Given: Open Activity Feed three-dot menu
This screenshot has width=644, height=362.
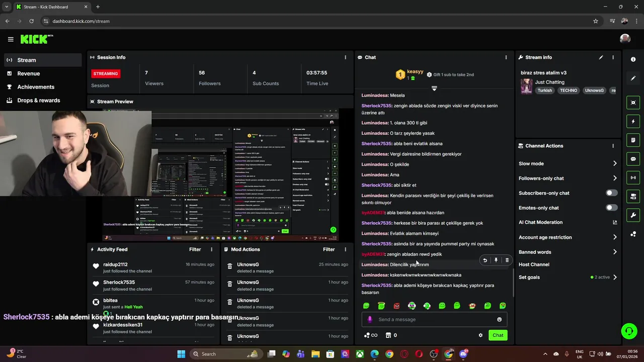Looking at the screenshot, I should (211, 249).
